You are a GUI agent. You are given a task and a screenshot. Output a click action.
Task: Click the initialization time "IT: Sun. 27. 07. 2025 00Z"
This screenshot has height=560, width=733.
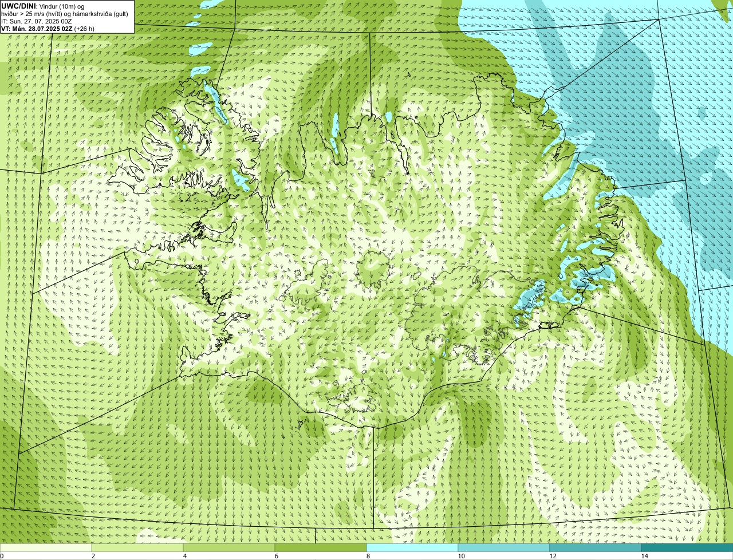click(37, 21)
